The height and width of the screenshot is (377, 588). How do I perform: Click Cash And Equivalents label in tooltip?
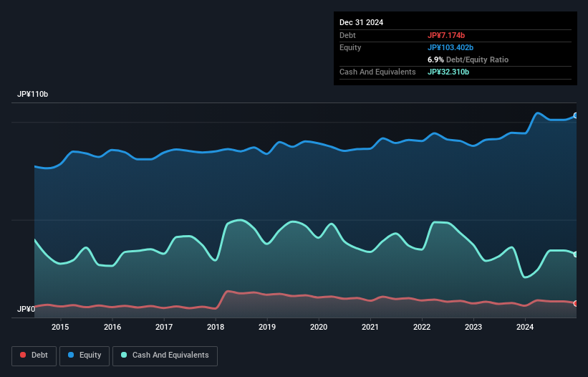point(377,72)
